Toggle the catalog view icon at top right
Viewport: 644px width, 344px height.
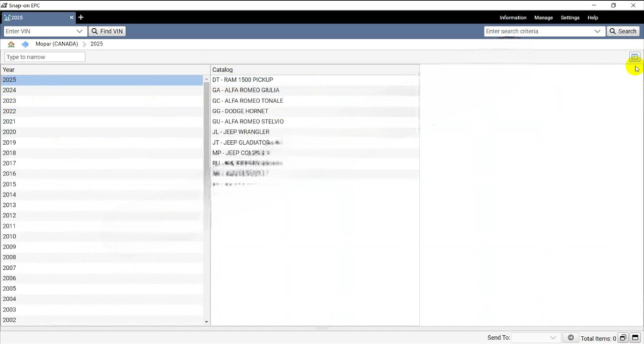[634, 57]
